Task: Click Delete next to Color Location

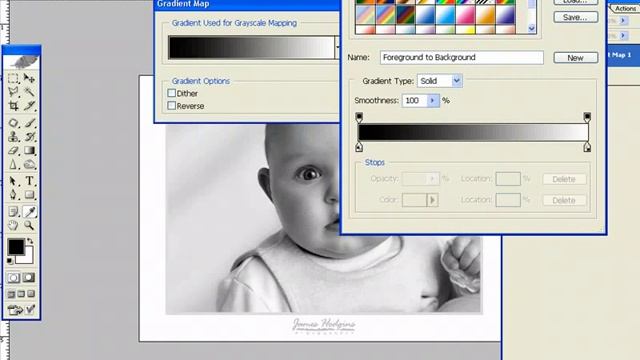Action: [564, 200]
